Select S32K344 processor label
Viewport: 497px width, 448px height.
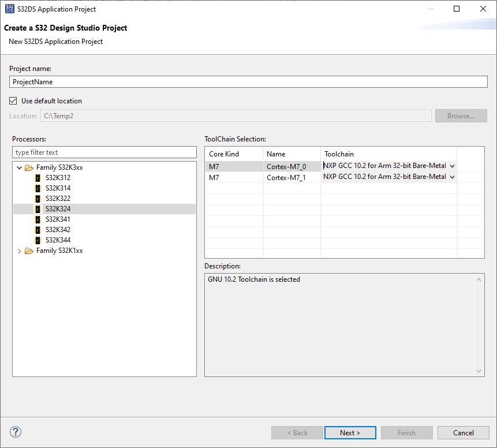coord(58,240)
